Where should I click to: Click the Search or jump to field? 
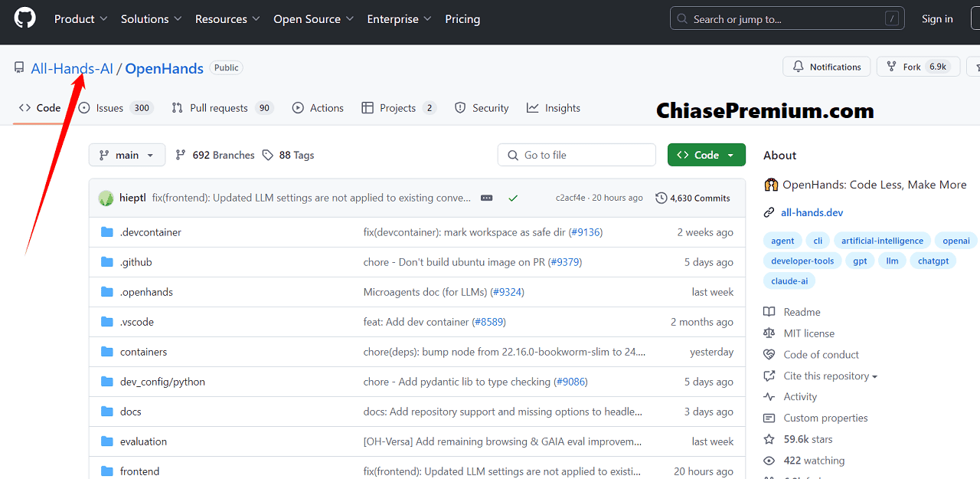pos(787,18)
